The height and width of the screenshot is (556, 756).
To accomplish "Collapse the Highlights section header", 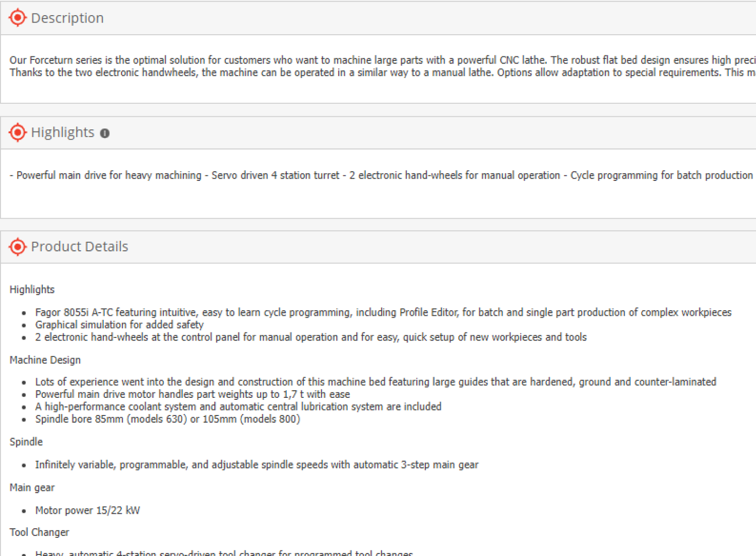I will coord(378,133).
